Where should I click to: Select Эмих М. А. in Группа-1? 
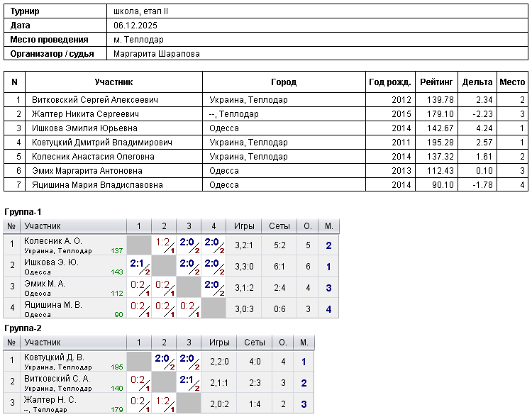[x=45, y=284]
